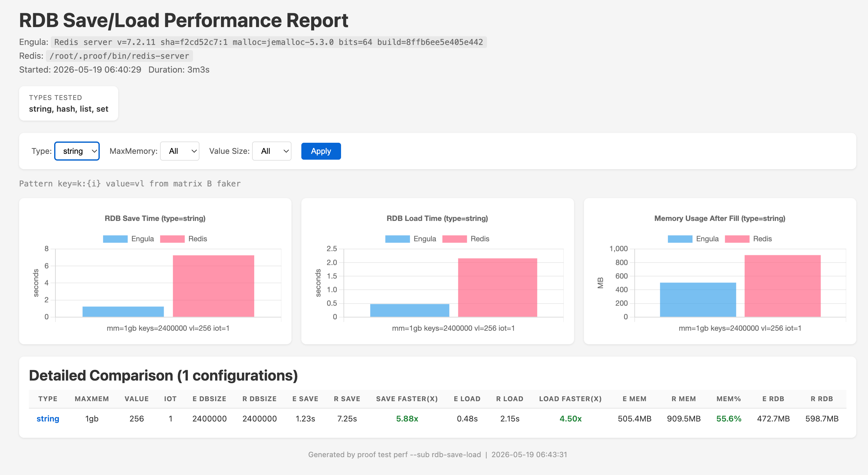This screenshot has width=868, height=475.
Task: Click the R DBSIZE column header
Action: tap(259, 399)
